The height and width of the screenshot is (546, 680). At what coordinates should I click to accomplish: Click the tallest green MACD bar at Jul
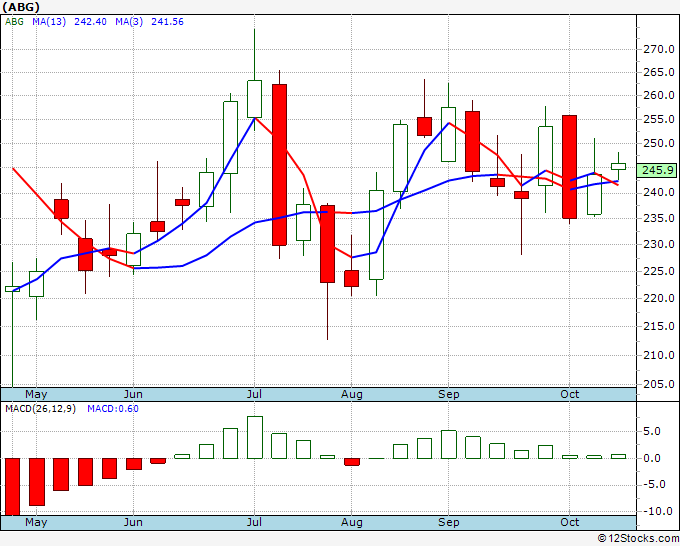(255, 438)
